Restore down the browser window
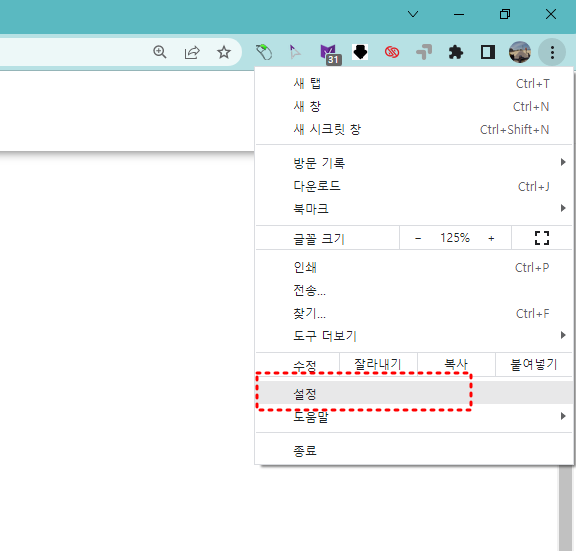The width and height of the screenshot is (576, 551). pos(505,14)
